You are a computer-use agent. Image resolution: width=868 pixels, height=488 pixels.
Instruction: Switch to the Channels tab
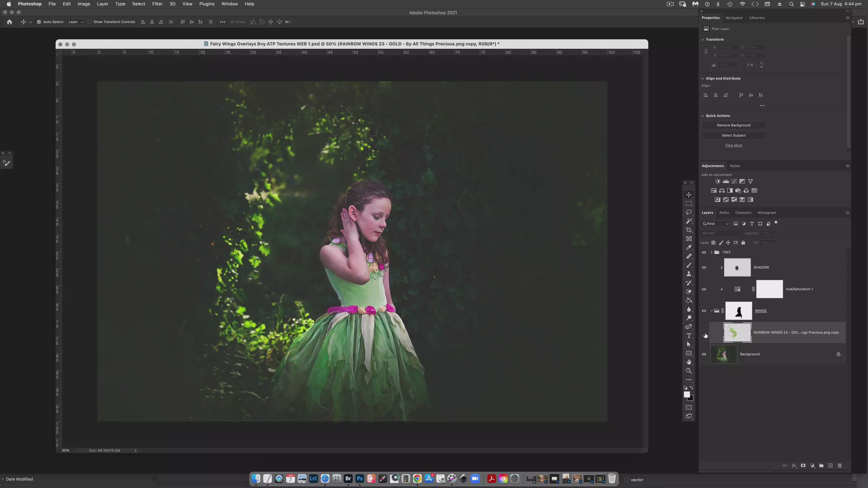(743, 213)
